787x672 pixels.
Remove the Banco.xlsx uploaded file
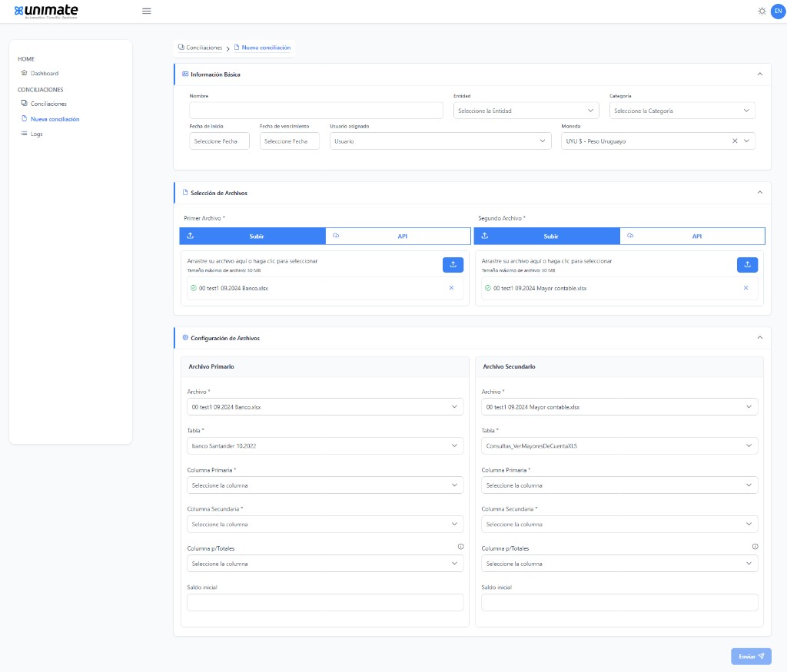[x=451, y=288]
